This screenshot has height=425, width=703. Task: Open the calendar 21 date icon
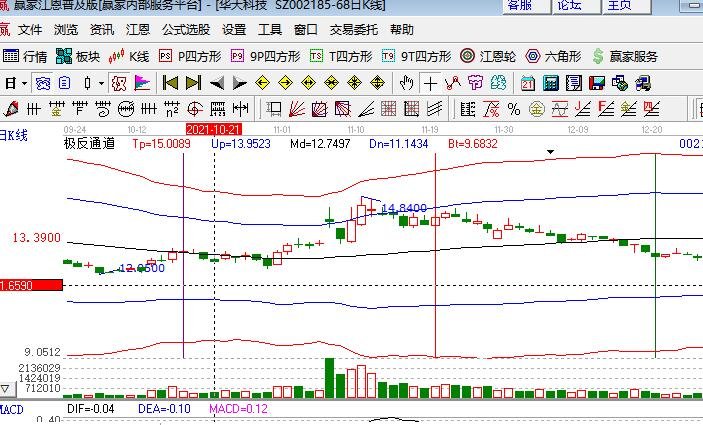click(x=528, y=84)
